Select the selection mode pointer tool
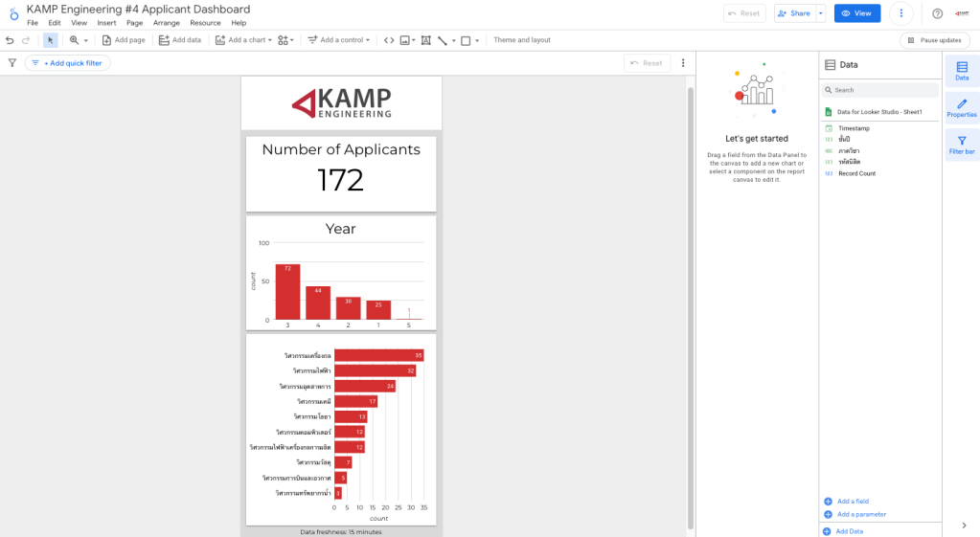Viewport: 980px width, 537px height. coord(50,40)
